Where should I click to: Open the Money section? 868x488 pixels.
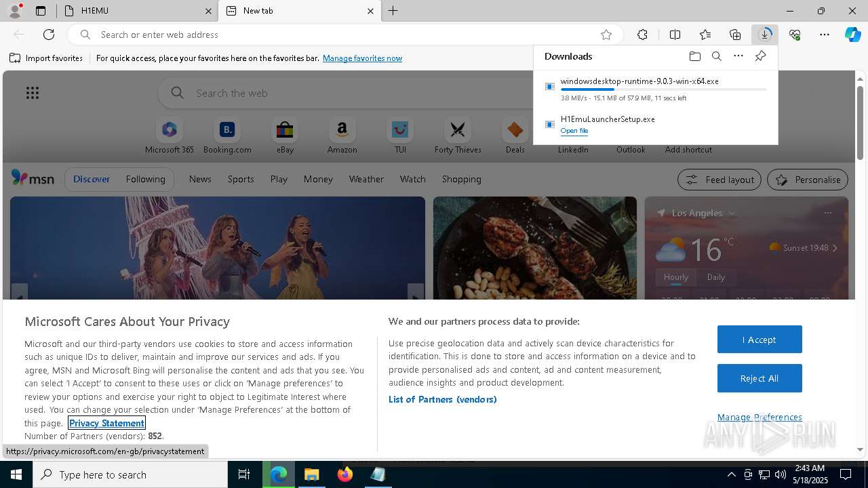coord(318,179)
